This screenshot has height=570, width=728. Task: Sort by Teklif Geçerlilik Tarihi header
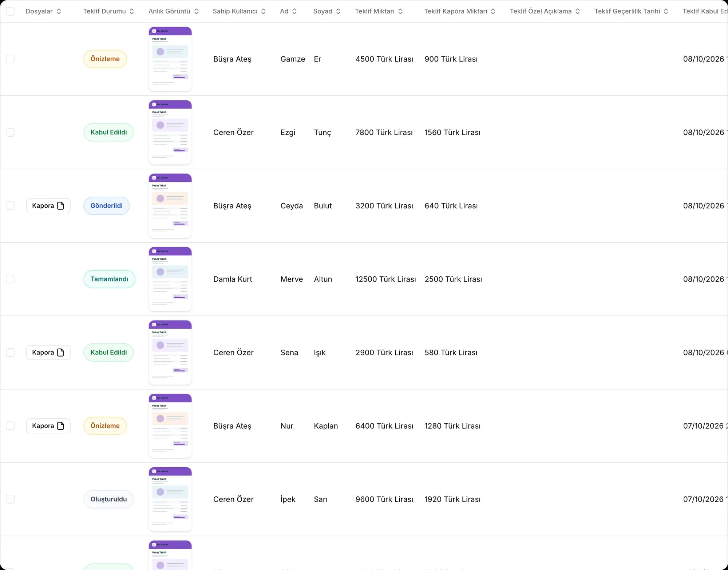click(x=631, y=11)
